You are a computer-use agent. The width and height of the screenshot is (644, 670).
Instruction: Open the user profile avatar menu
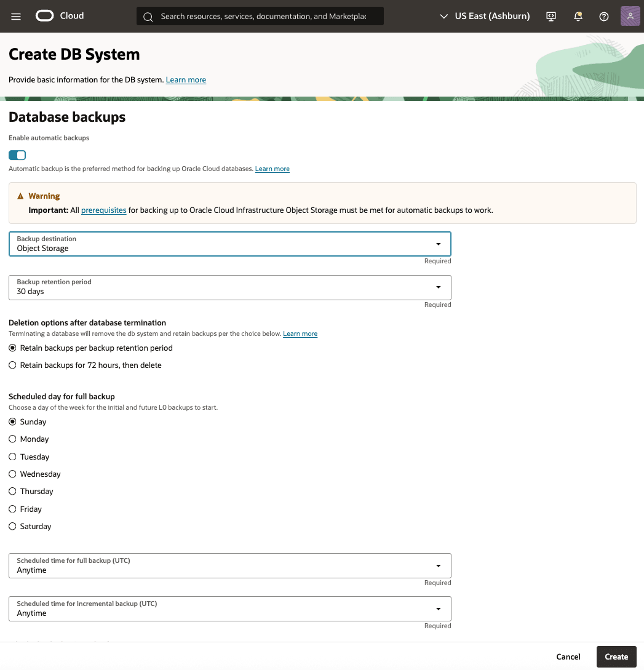click(630, 16)
